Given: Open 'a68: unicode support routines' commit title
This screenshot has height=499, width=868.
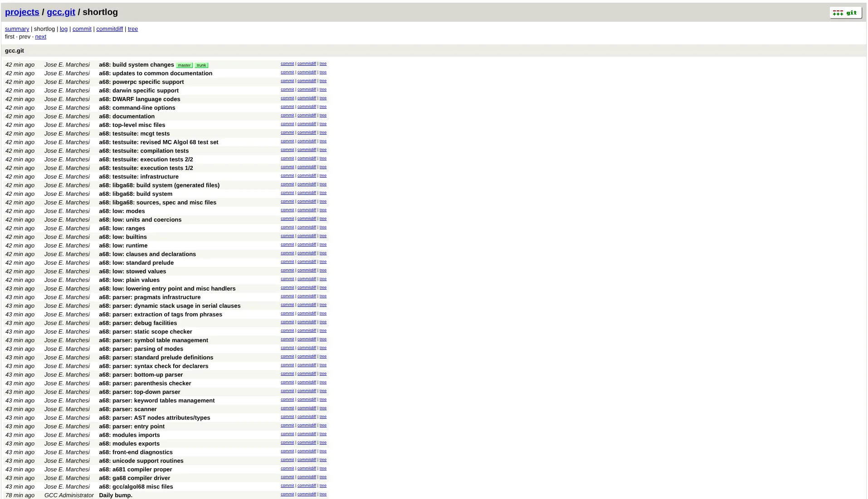Looking at the screenshot, I should [141, 461].
